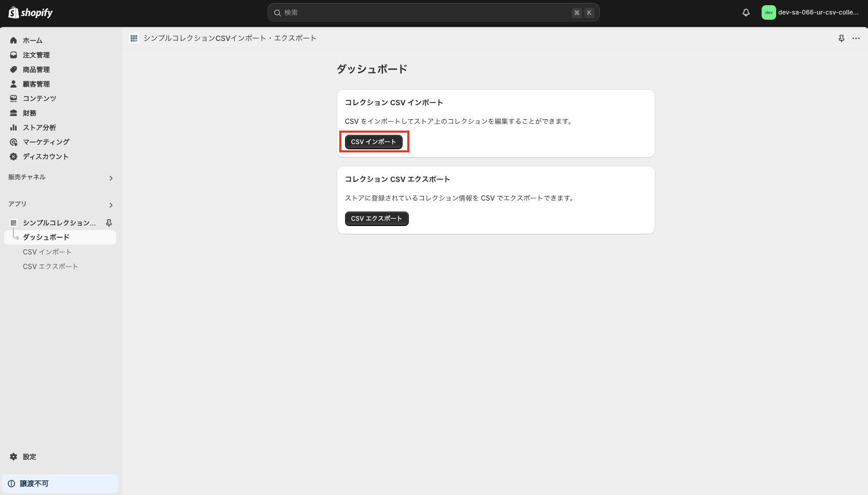
Task: Click the notification bell icon
Action: [x=746, y=12]
